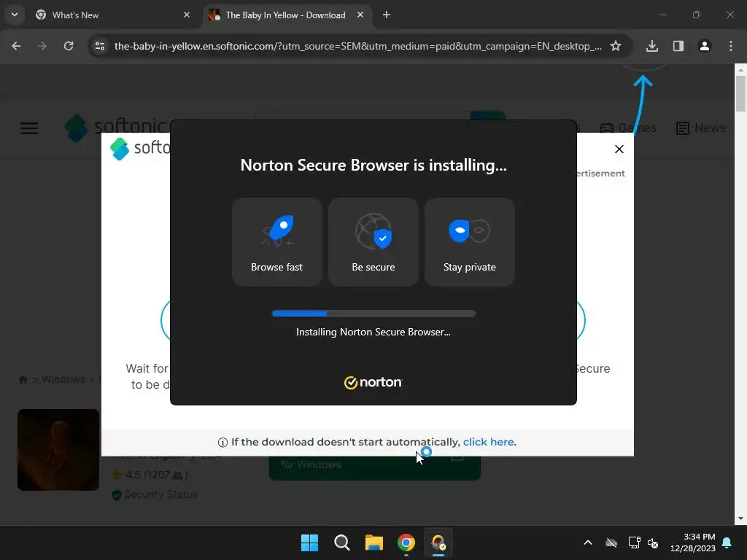Click the OneDrive tray icon
The image size is (747, 560).
(x=611, y=542)
